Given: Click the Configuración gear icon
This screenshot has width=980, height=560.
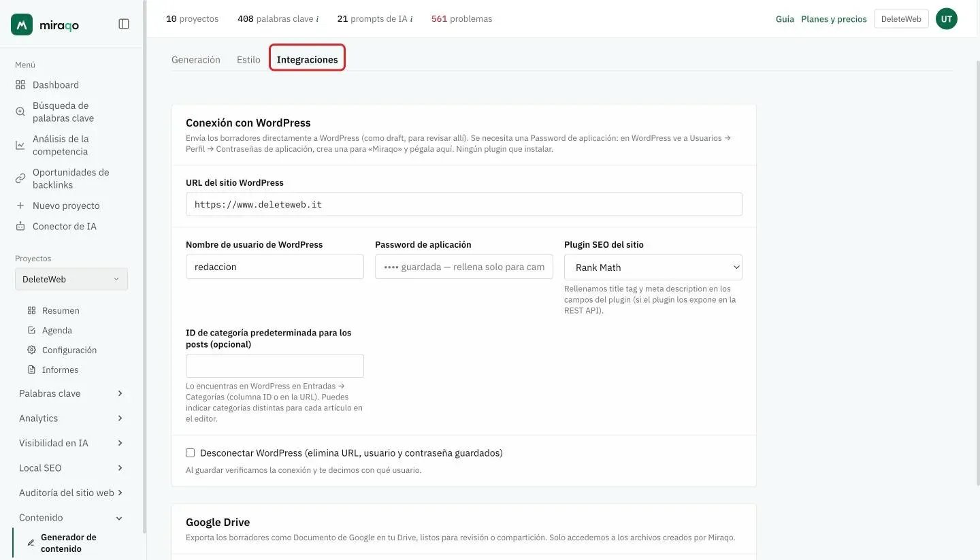Looking at the screenshot, I should [31, 350].
